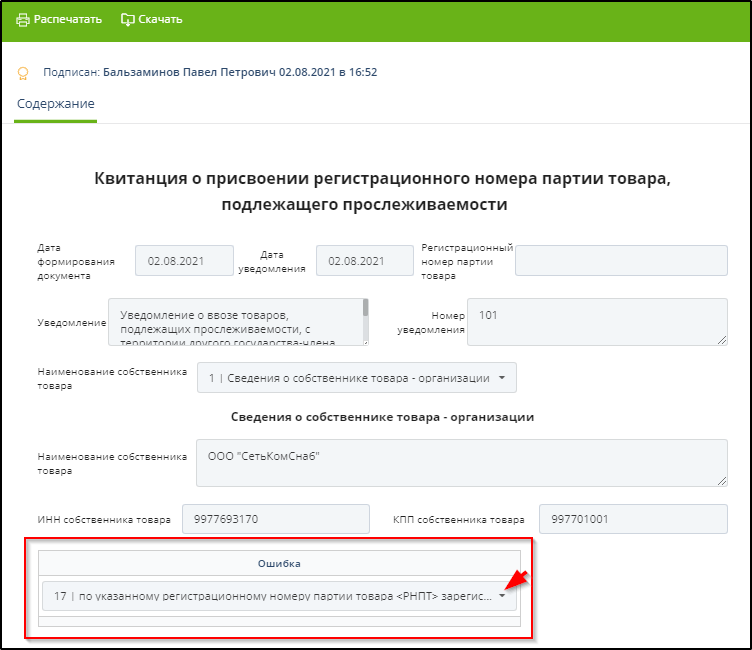Click the ООО "СетьКомСнаб" owner name field
This screenshot has width=752, height=650.
pos(460,462)
